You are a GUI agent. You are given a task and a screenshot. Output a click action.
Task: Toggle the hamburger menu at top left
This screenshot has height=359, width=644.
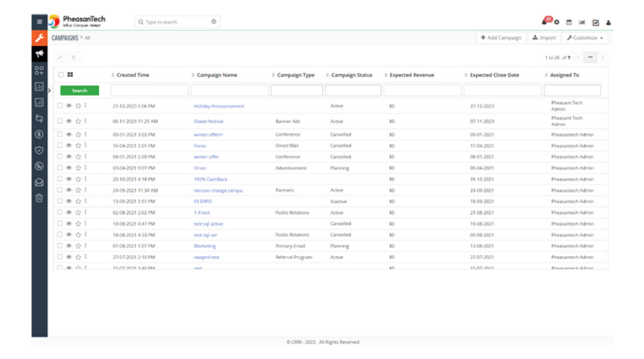tap(39, 22)
